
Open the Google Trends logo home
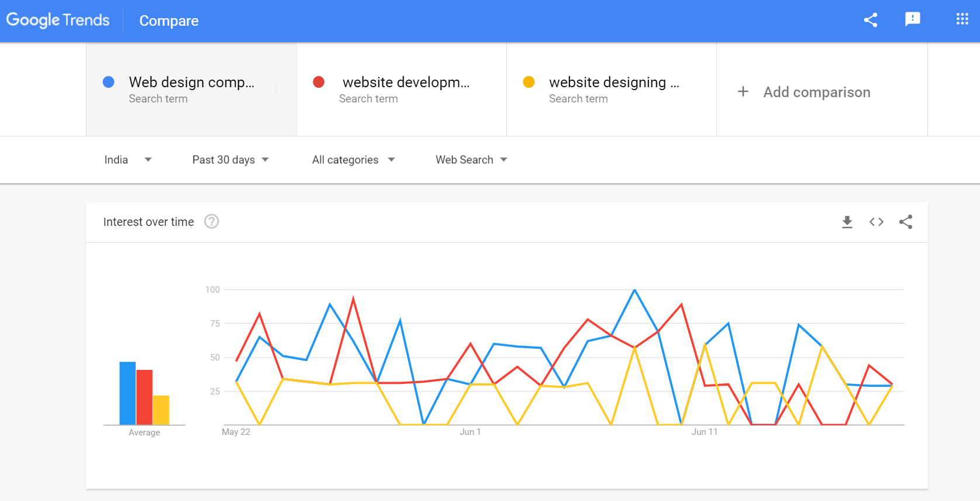coord(58,20)
